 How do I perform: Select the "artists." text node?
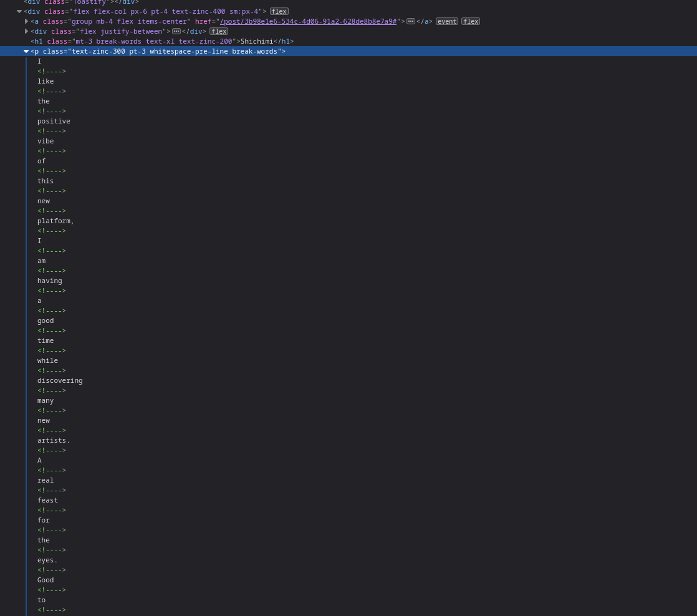(x=54, y=440)
